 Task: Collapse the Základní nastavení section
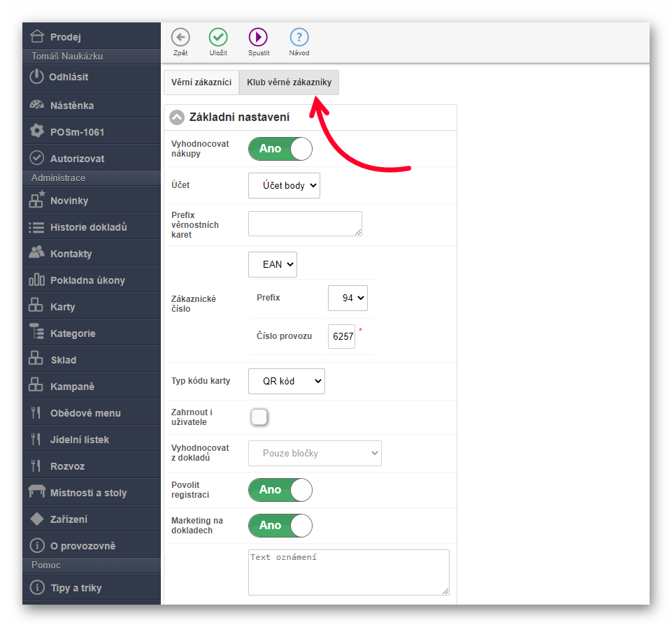(x=177, y=117)
